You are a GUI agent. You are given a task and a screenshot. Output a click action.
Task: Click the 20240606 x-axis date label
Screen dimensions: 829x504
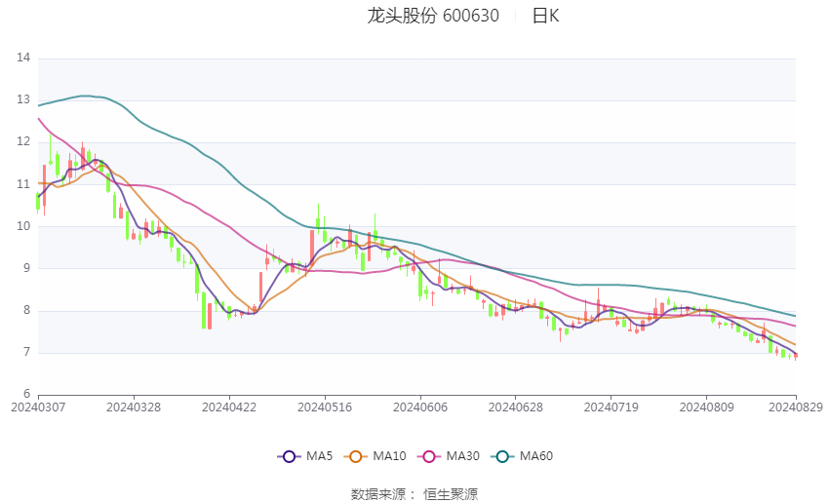(x=420, y=407)
